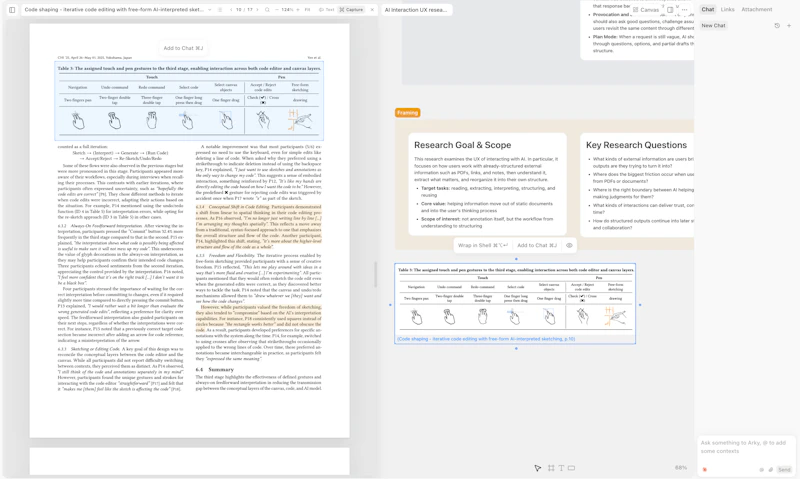
Task: Open the PDF outline list icon
Action: pos(220,10)
